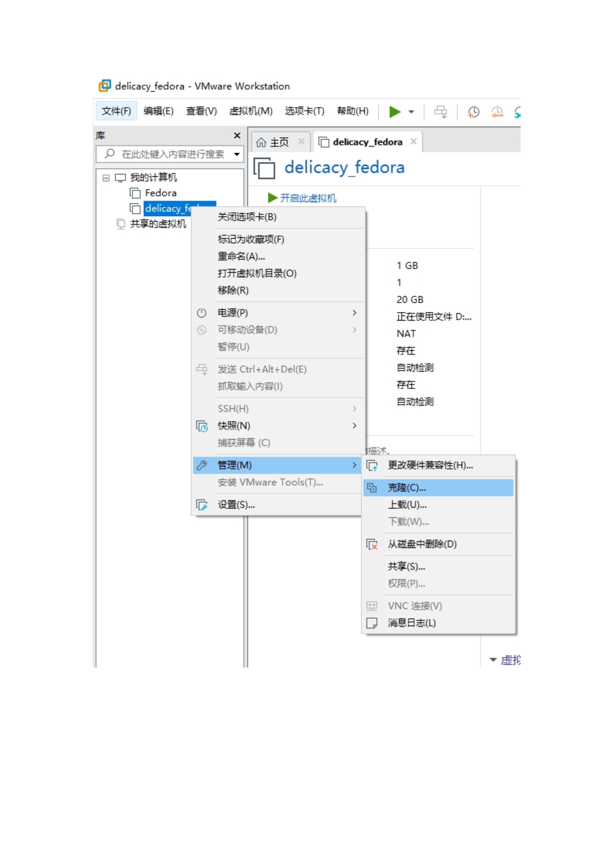Choose 更改硬件兼容性(H)... in submenu

438,465
